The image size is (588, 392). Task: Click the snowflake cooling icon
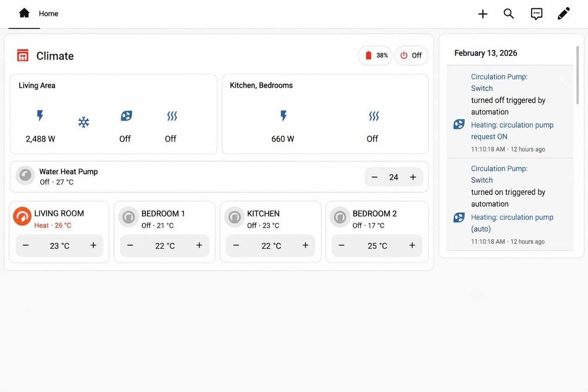click(83, 122)
